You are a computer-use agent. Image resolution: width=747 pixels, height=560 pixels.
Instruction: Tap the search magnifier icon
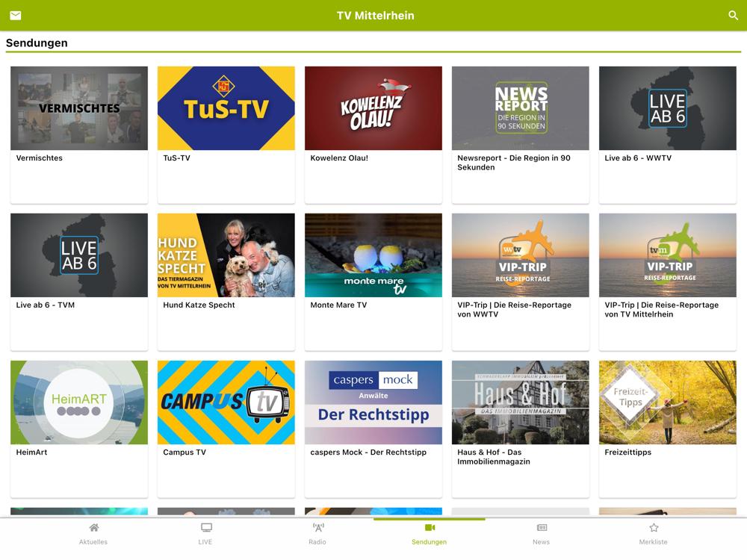pos(734,15)
